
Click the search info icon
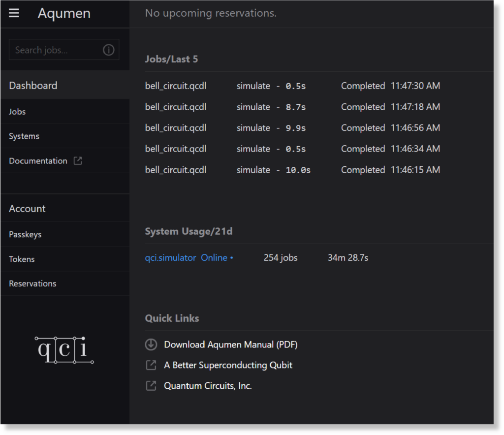point(109,50)
